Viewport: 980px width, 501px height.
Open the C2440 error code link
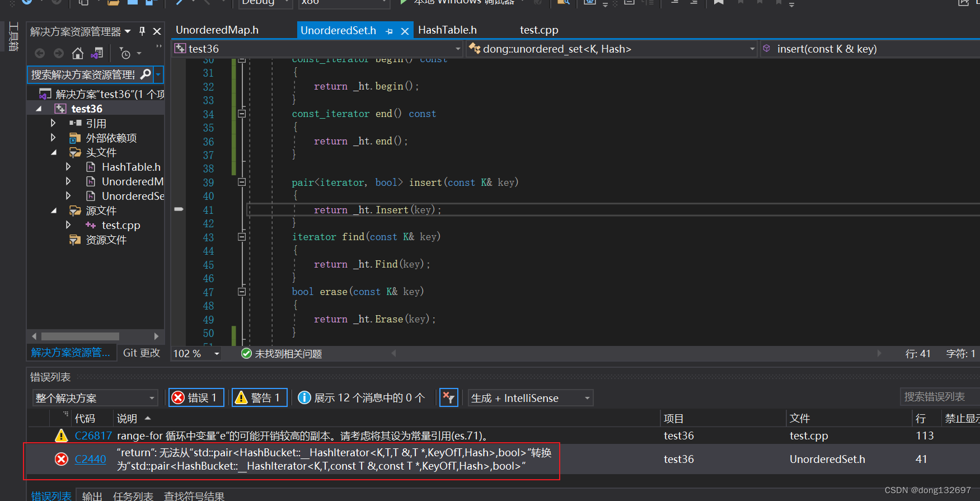tap(91, 459)
